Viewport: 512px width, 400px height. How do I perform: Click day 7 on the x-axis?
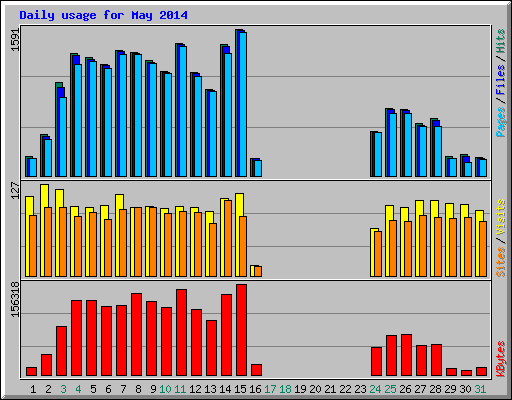coord(123,389)
